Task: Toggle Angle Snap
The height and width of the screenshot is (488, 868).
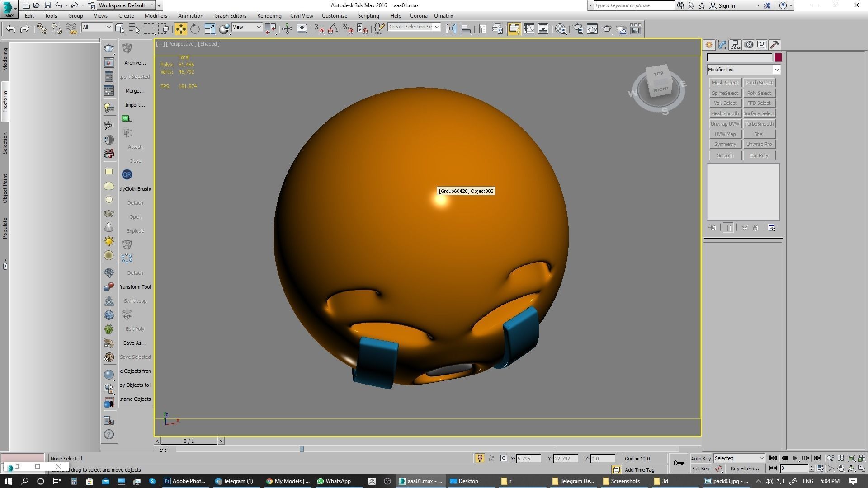Action: (x=334, y=29)
